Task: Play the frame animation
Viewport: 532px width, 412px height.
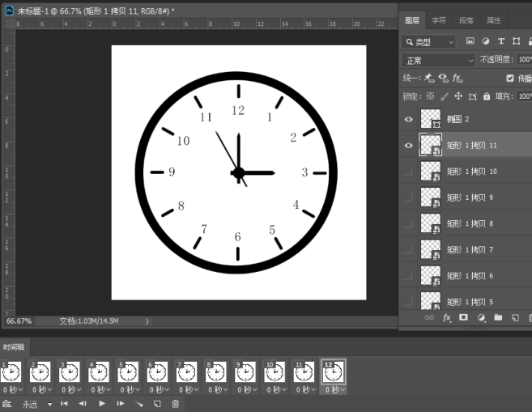Action: pyautogui.click(x=102, y=403)
